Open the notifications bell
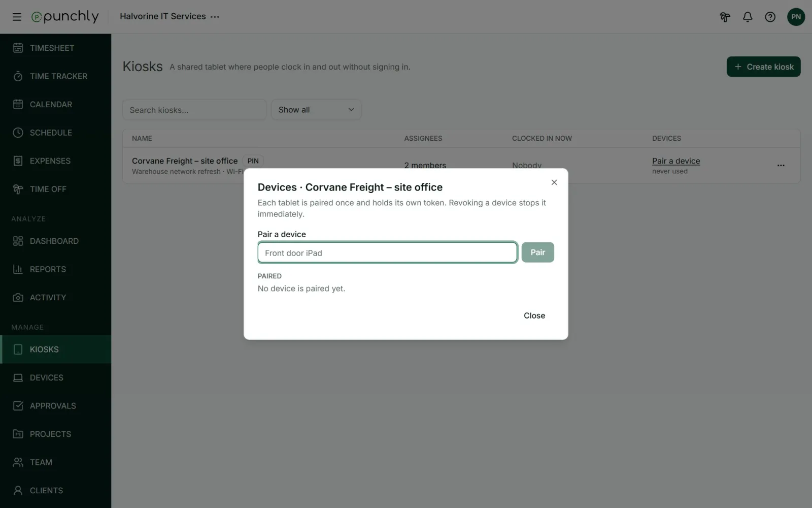Screen dimensions: 812x508 [x=748, y=17]
